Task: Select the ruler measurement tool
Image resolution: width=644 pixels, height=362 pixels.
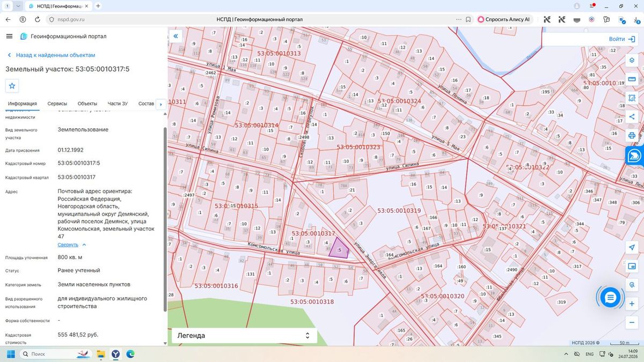Action: [632, 80]
